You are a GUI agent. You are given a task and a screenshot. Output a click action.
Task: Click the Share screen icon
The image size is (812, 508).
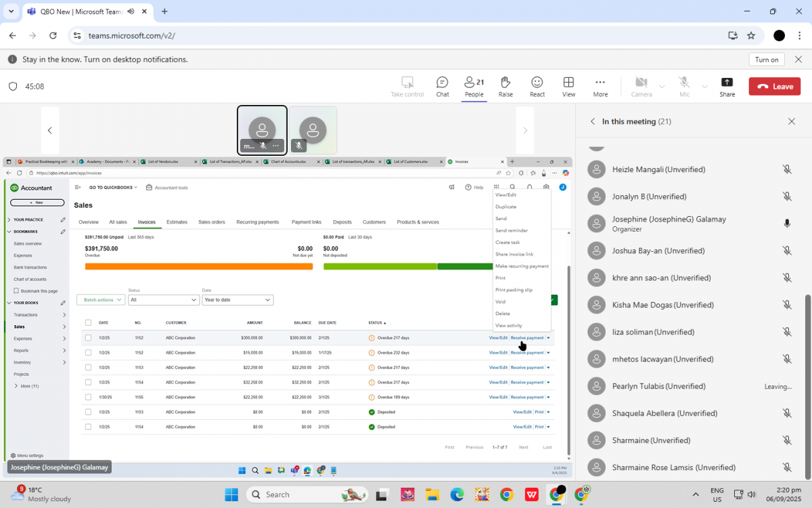pyautogui.click(x=727, y=86)
